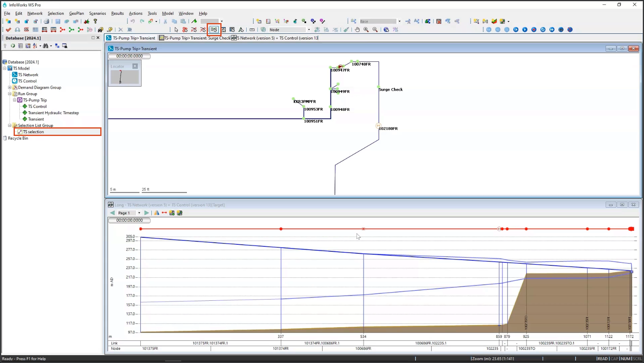Click the Validate checkmark icon
Viewport: 644px width, 363px height.
(8, 30)
